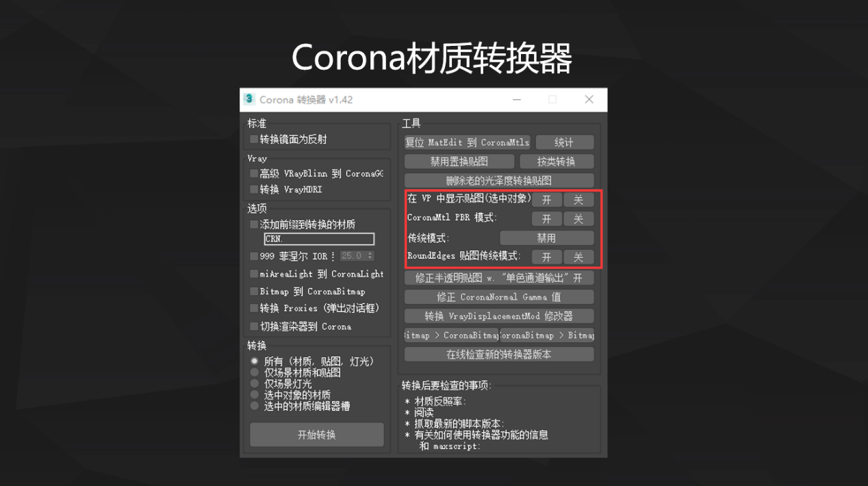Choose 选中的材质编辑器槽 radio option
The image size is (868, 486).
[255, 406]
